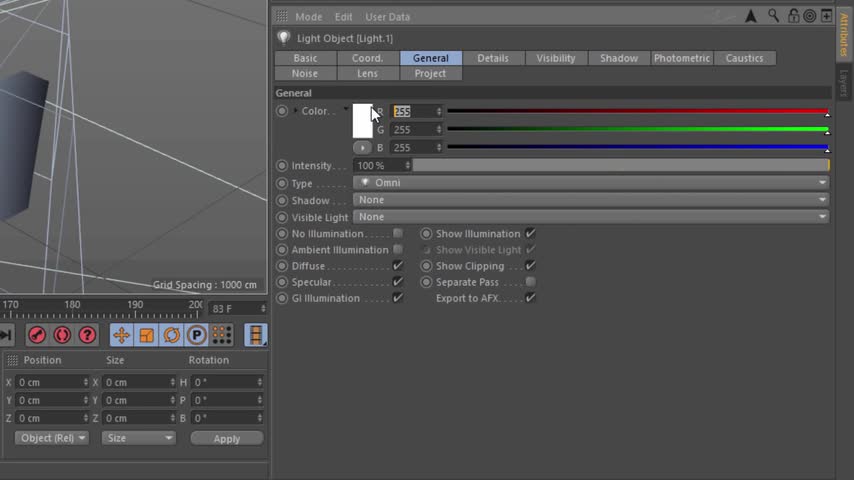Click the color chooser button beside the B field
854x480 pixels.
click(x=362, y=148)
